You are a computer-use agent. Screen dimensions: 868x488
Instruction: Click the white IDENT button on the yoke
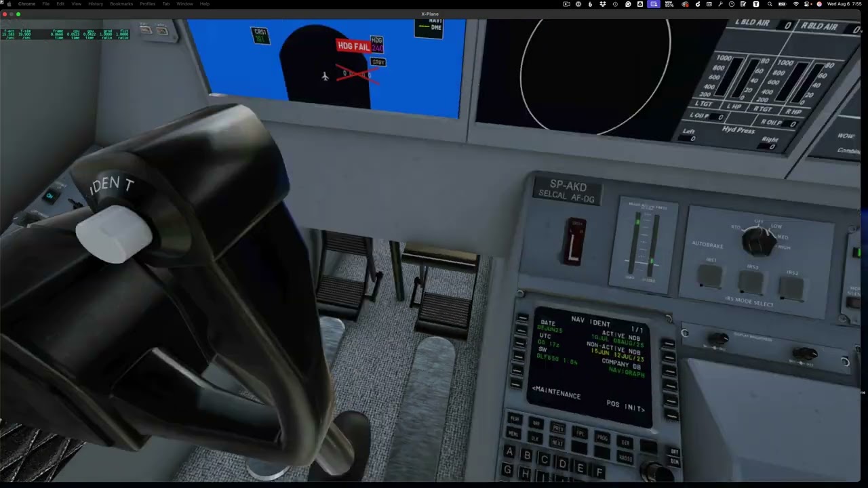tap(114, 234)
